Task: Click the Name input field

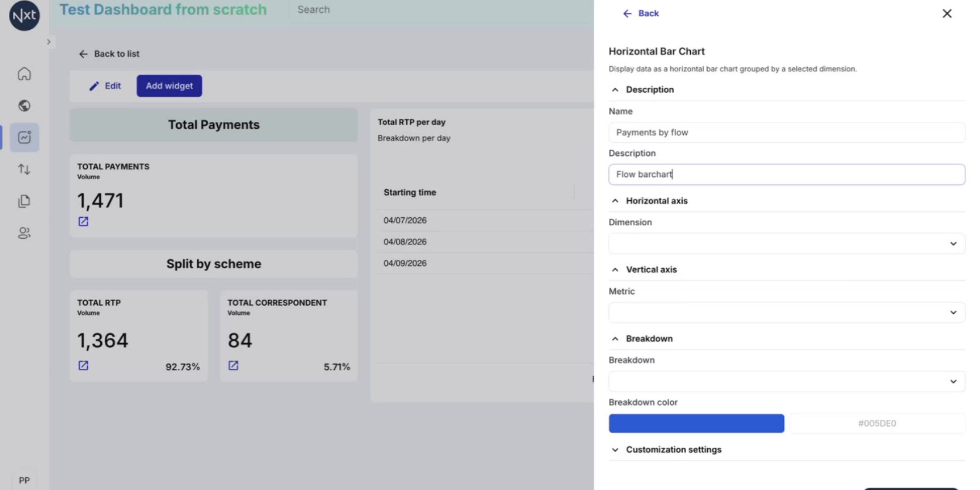Action: coord(786,132)
